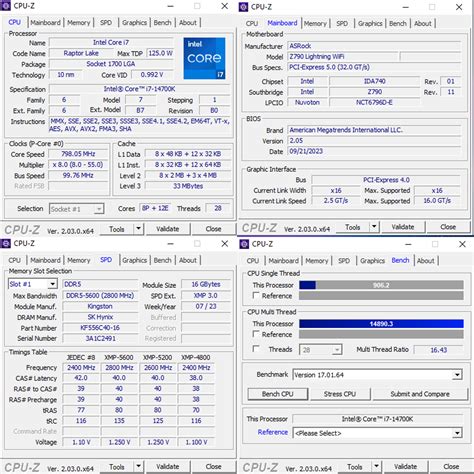Open Tools dropdown arrow in Mainboard window
This screenshot has height=474, width=474.
pyautogui.click(x=374, y=227)
